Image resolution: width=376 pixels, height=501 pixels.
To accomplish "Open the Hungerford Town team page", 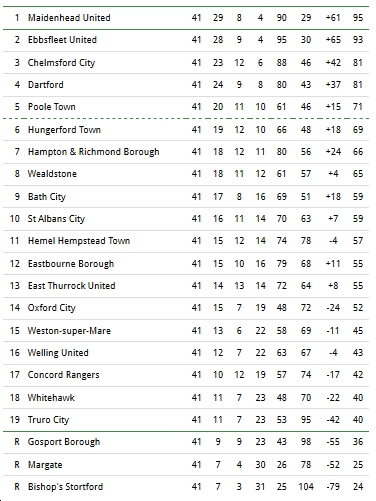I will tap(64, 130).
